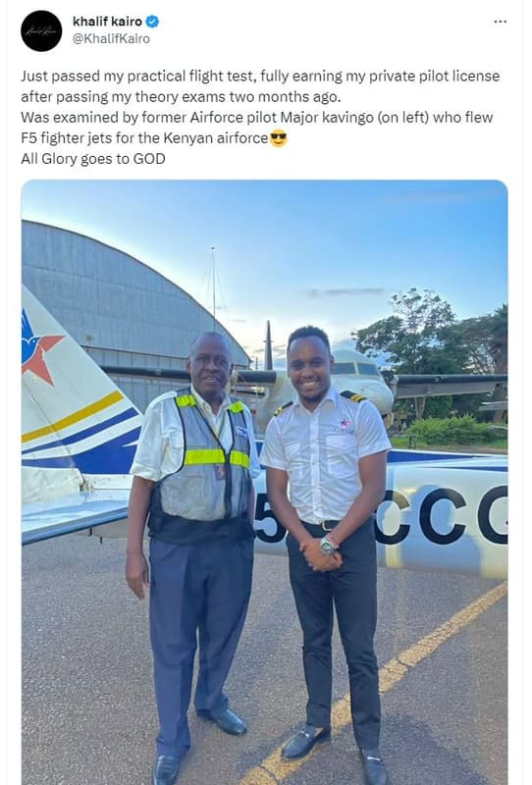Click the tweet line mentioning practical flight test
The image size is (532, 785).
(260, 77)
